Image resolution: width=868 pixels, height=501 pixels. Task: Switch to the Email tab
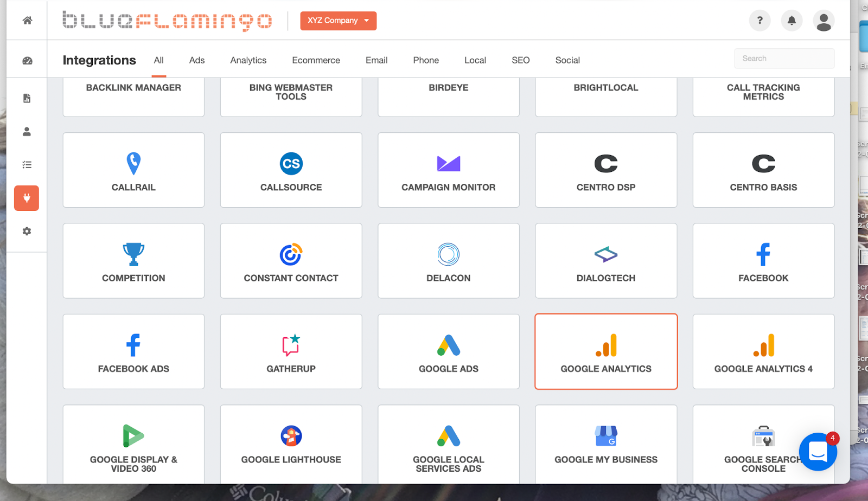tap(376, 60)
